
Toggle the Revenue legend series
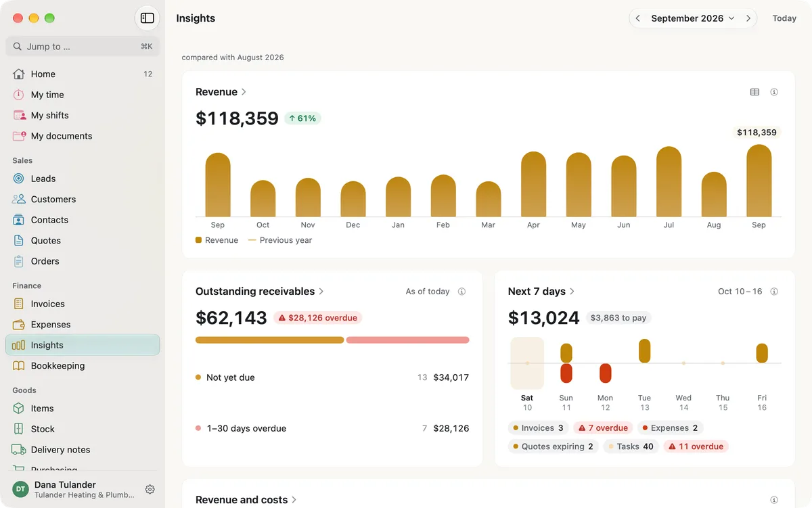(x=217, y=240)
